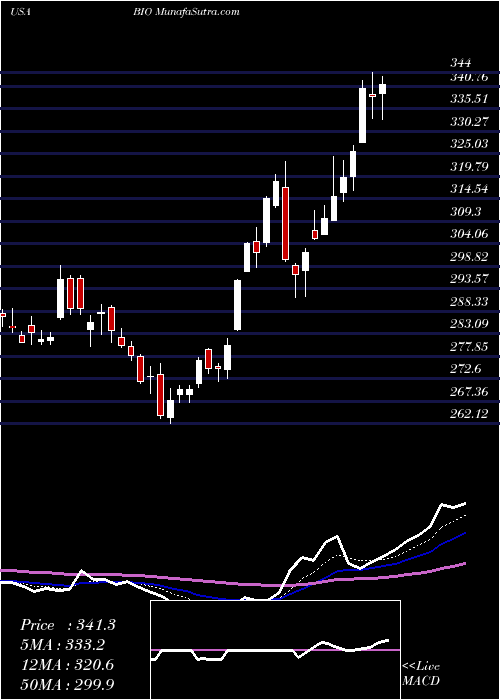This screenshot has height=700, width=500.
Task: Click the USA label in the header
Action: (20, 12)
